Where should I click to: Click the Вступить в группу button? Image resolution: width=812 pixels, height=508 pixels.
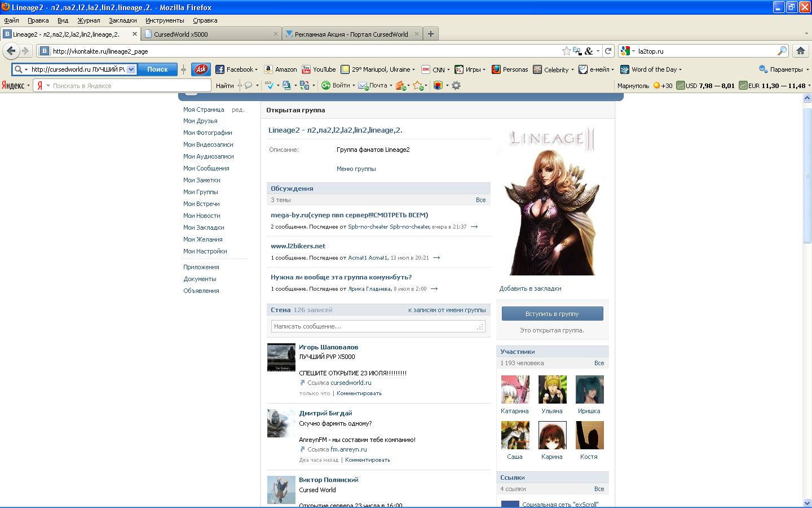pos(552,314)
